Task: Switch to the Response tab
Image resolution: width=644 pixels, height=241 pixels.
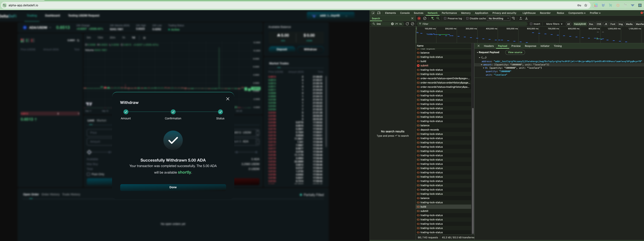Action: coord(530,46)
